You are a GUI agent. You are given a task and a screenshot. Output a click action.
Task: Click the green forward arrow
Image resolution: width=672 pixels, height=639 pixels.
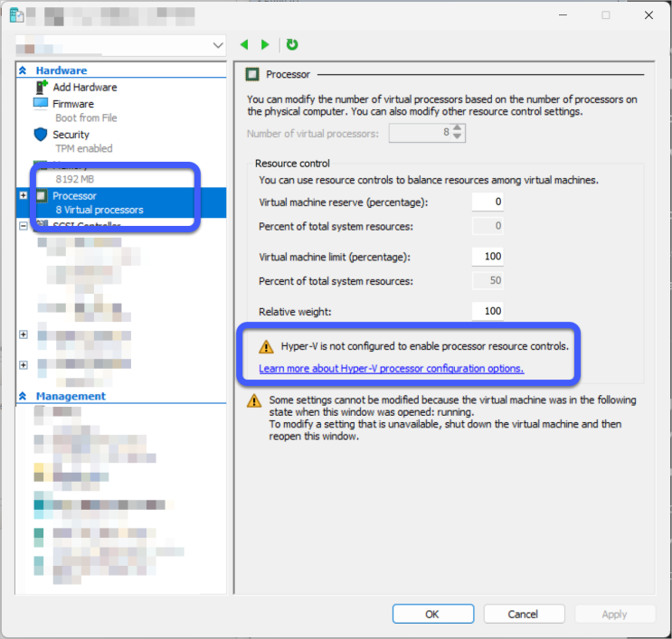(x=265, y=44)
